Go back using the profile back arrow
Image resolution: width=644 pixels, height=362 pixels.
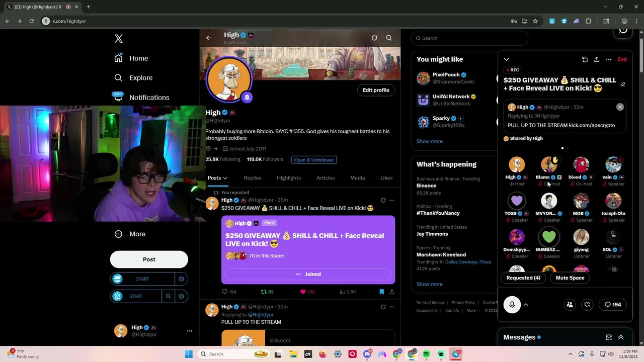[209, 38]
